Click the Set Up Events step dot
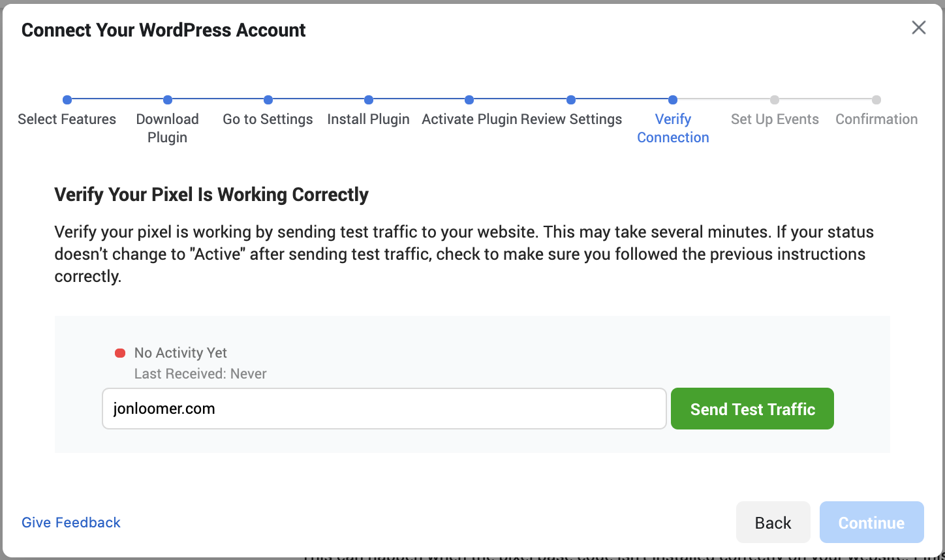 (775, 100)
